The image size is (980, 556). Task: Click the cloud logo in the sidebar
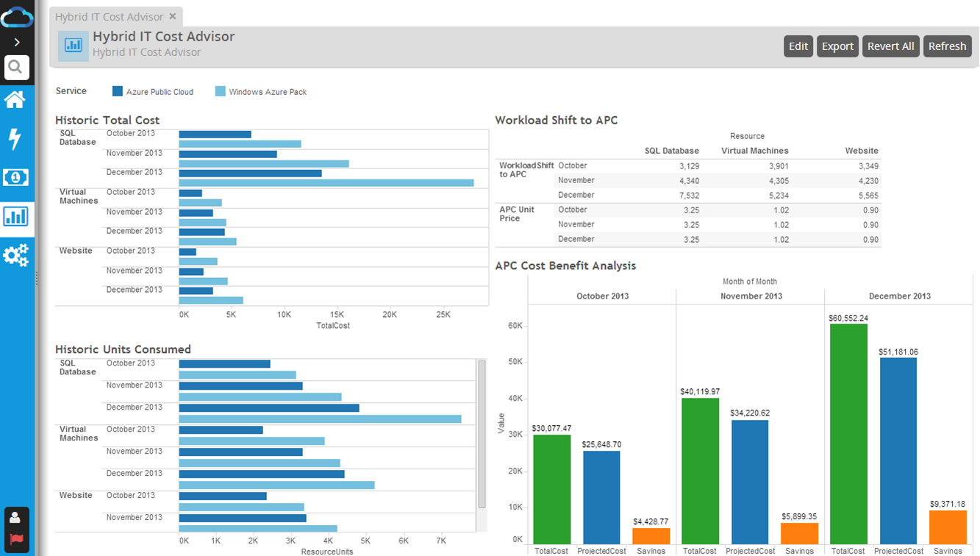pos(17,16)
